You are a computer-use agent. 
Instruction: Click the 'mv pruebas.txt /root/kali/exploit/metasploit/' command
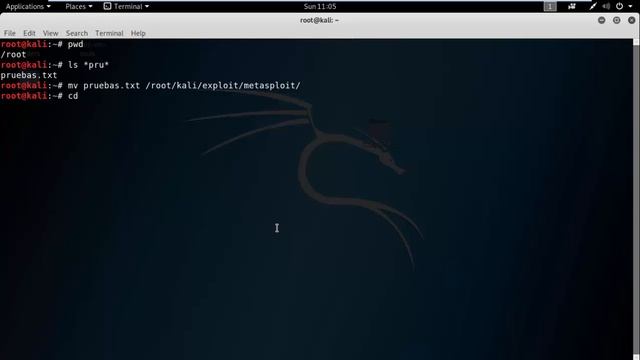point(184,86)
